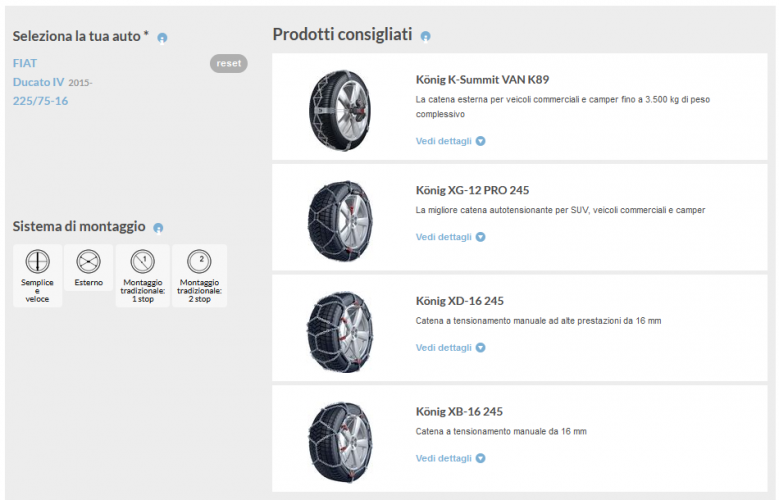Click the König XG-12 PRO 245 title

[x=472, y=189]
